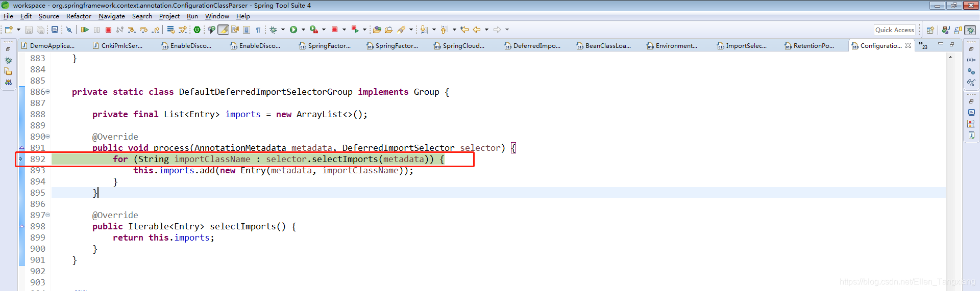Switch to the ImportSelec... tab
The width and height of the screenshot is (980, 291).
(742, 45)
